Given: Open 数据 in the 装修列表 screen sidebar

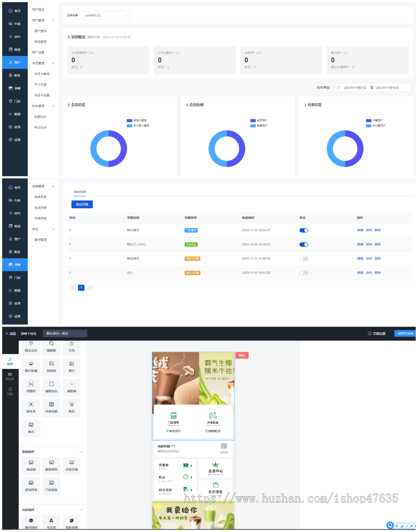Looking at the screenshot, I should [14, 290].
